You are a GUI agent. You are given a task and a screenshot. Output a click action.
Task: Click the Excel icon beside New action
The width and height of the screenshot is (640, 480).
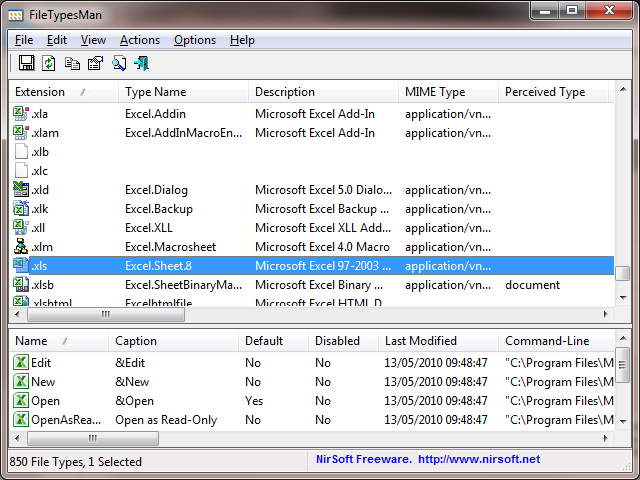(x=21, y=382)
